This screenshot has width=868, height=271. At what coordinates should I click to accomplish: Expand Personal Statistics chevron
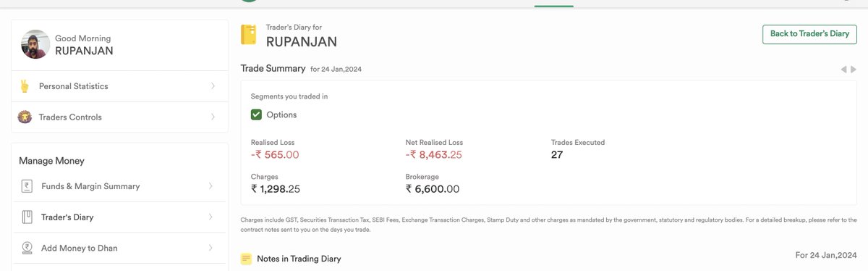(213, 86)
